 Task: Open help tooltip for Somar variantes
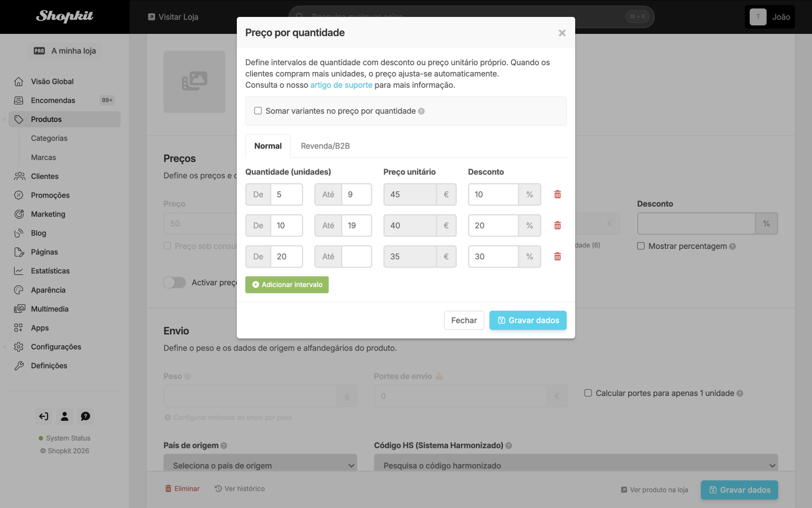[421, 111]
